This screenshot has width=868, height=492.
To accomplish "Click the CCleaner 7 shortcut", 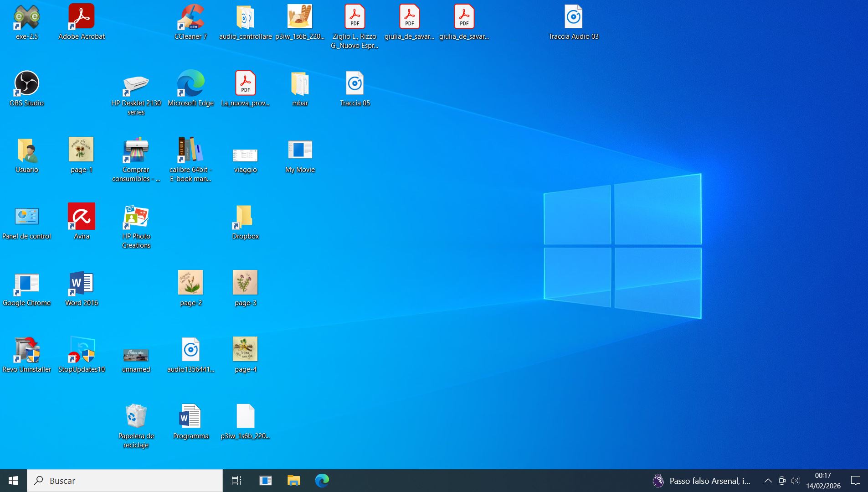I will (190, 18).
